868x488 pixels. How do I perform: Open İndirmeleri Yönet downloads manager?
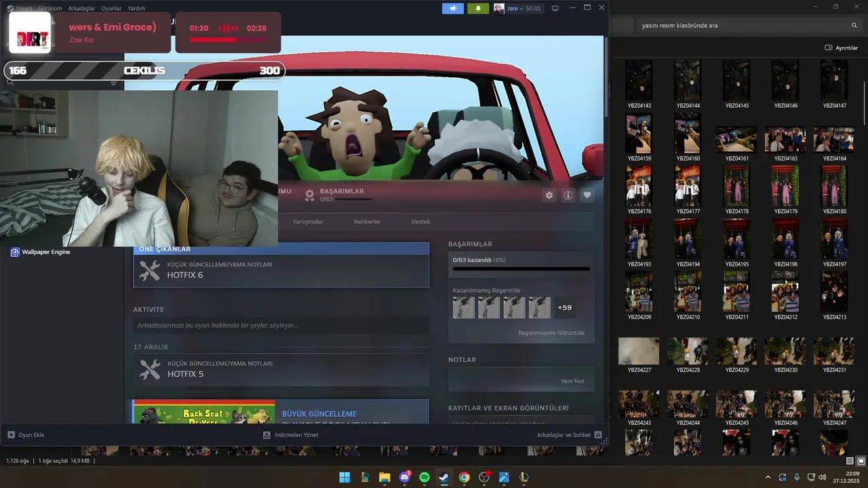[x=290, y=435]
